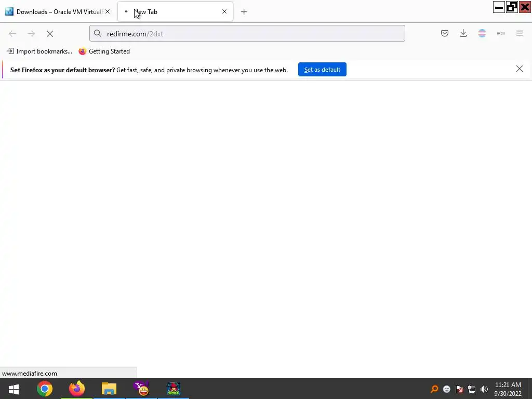This screenshot has width=532, height=399.
Task: Click Import bookmarks… in bookmarks toolbar
Action: click(x=39, y=51)
